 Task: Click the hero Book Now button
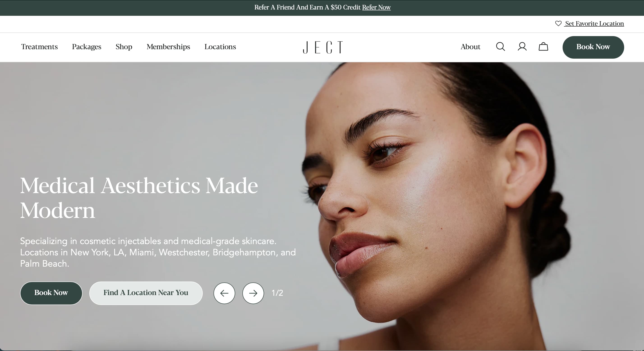tap(51, 293)
